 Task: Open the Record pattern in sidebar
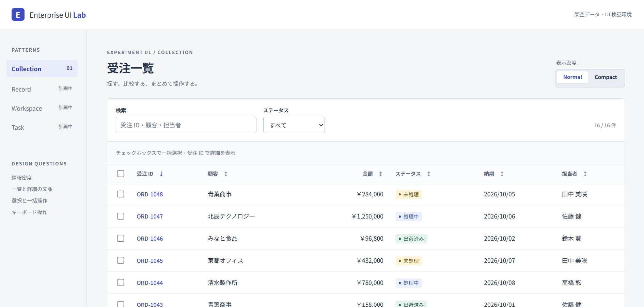coord(42,89)
